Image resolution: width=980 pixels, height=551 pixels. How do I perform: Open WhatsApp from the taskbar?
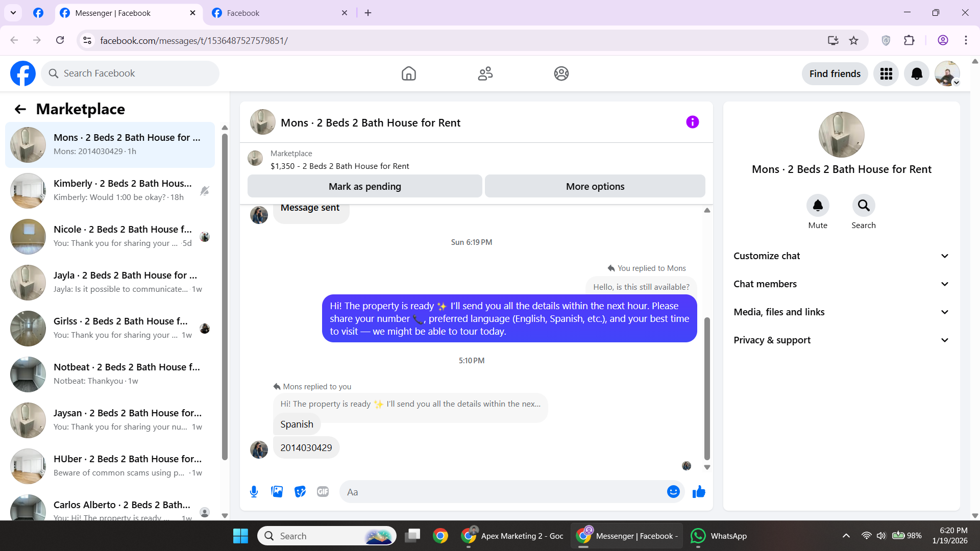click(x=719, y=536)
